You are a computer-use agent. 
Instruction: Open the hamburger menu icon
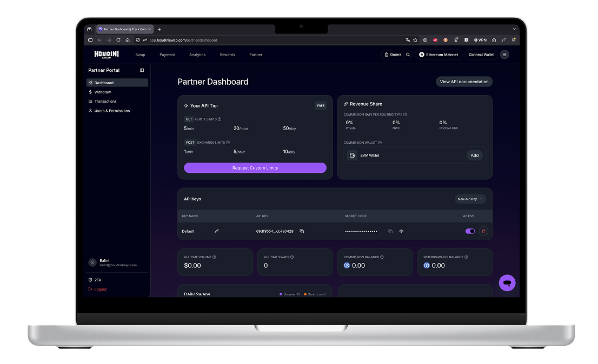pos(504,55)
